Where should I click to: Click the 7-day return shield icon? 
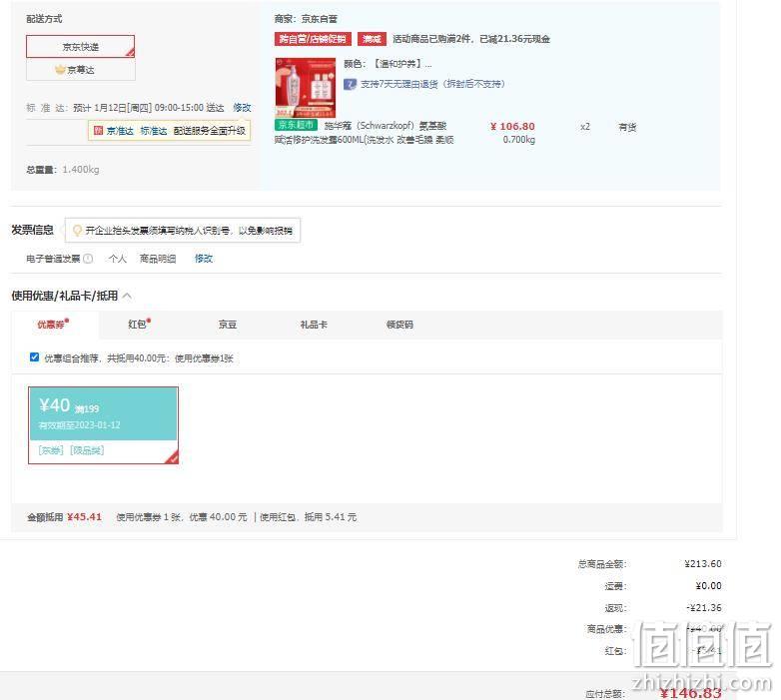(350, 84)
